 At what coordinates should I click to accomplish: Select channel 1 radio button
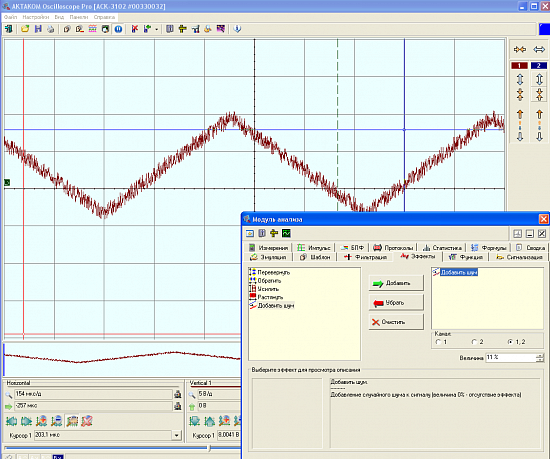[x=438, y=342]
